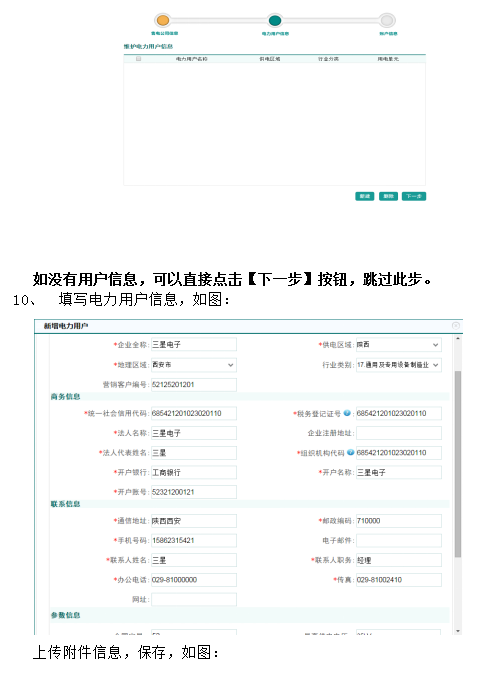Click the empty 企业注册地址 field
This screenshot has height=678, width=503.
399,433
